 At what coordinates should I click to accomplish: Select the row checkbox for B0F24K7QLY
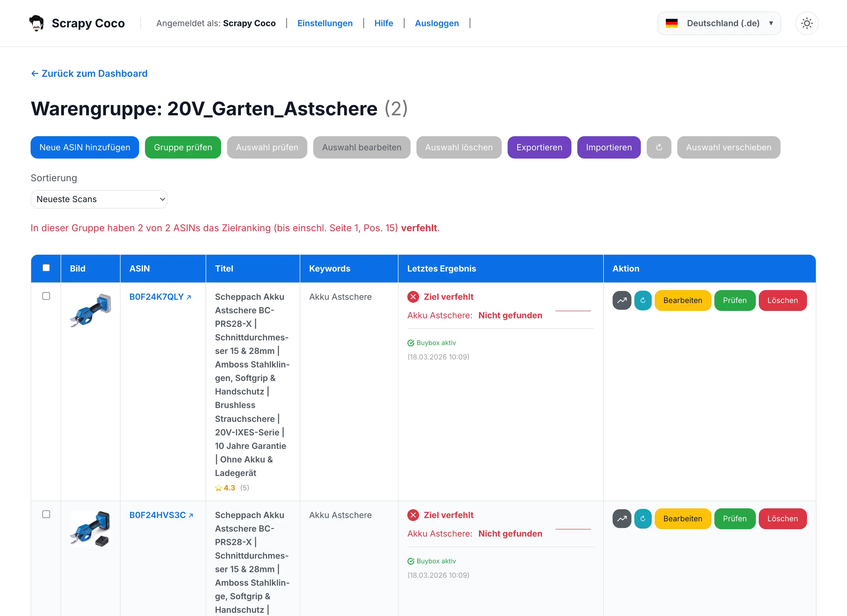(x=46, y=296)
